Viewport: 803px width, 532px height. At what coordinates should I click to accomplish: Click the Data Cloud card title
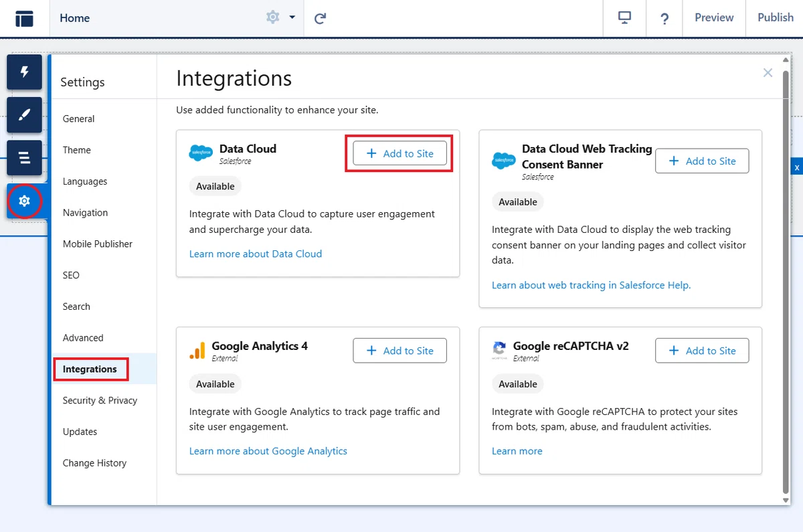(248, 149)
